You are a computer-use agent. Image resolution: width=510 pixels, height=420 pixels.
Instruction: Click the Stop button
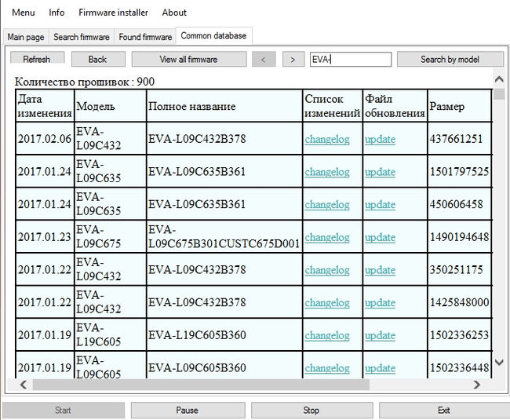(x=311, y=410)
